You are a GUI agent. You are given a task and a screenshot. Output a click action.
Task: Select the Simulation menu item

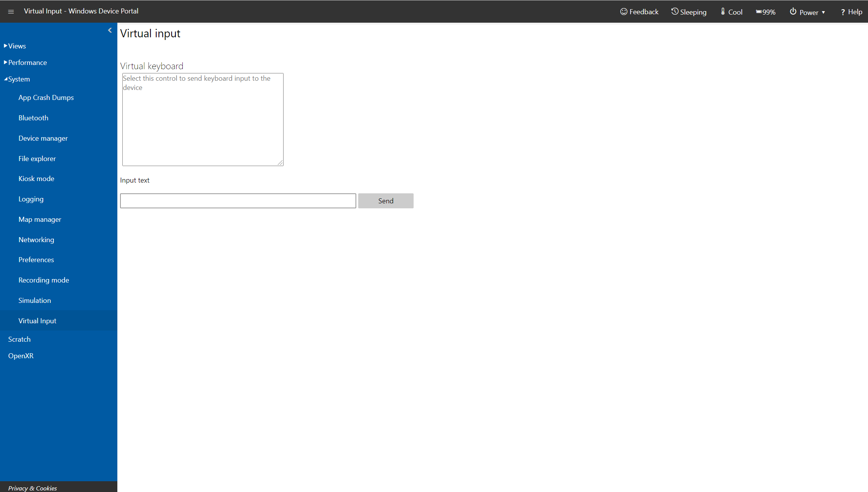[x=35, y=300]
